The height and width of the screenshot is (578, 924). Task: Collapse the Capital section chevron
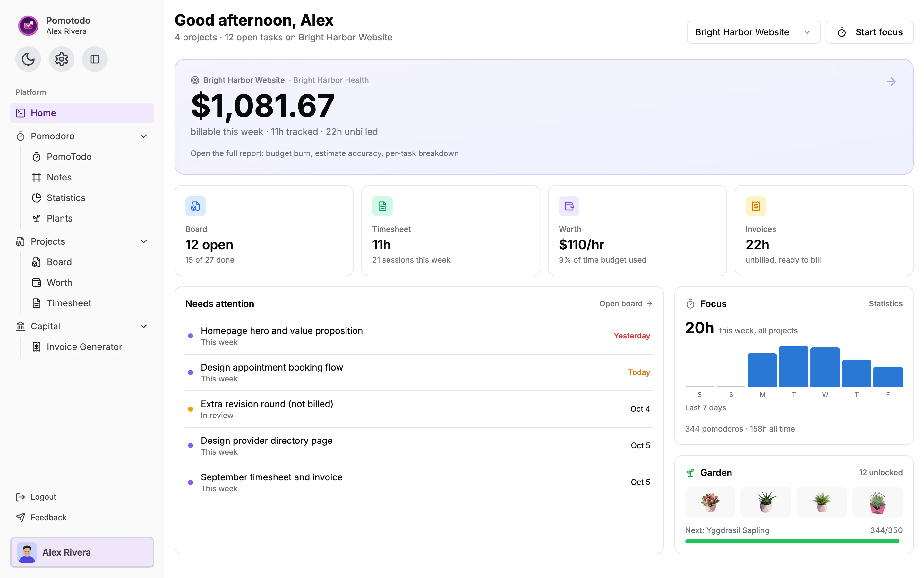click(143, 326)
